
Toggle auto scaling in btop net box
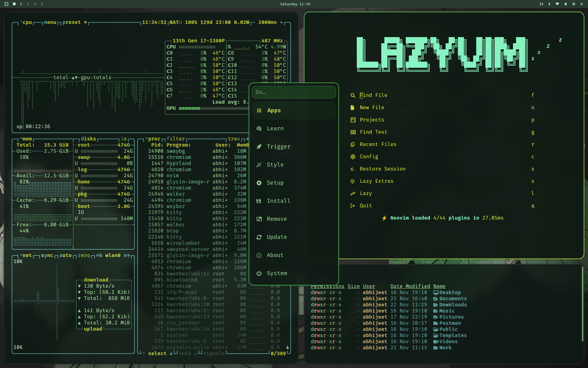pos(65,255)
